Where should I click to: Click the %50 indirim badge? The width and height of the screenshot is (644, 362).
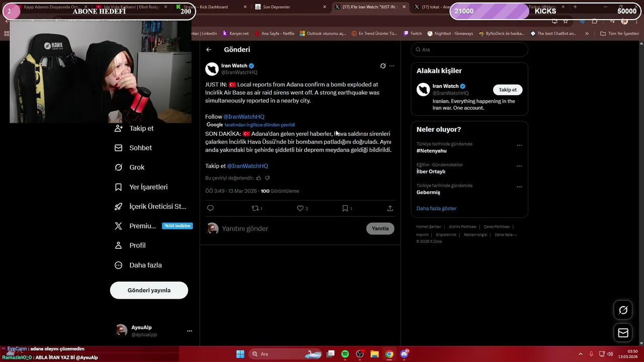coord(177,226)
